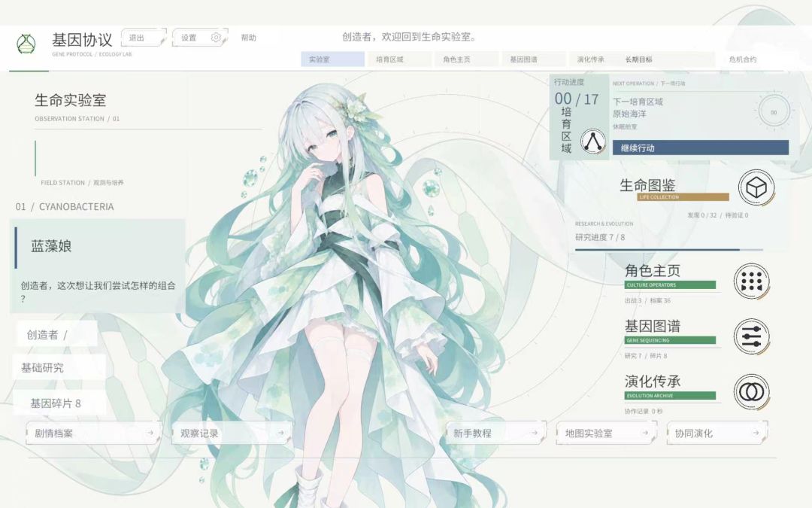Switch to the 培育区域 tab

pos(400,59)
